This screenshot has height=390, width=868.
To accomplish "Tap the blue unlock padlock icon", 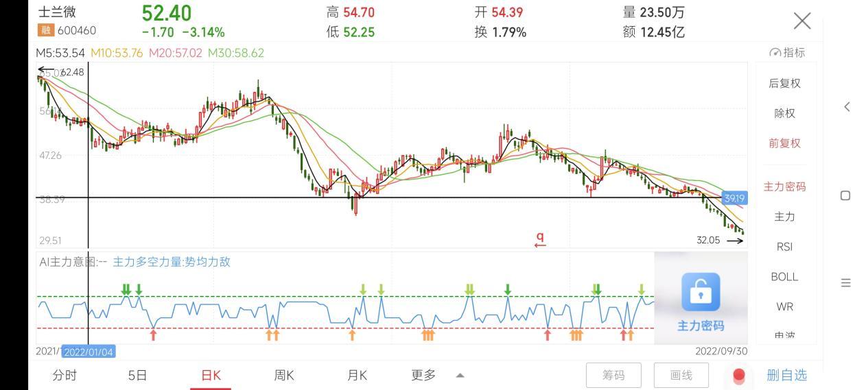I will (701, 292).
